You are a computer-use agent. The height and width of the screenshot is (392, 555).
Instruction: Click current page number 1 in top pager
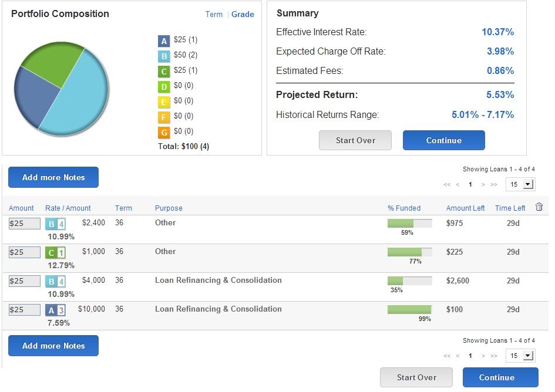[470, 184]
